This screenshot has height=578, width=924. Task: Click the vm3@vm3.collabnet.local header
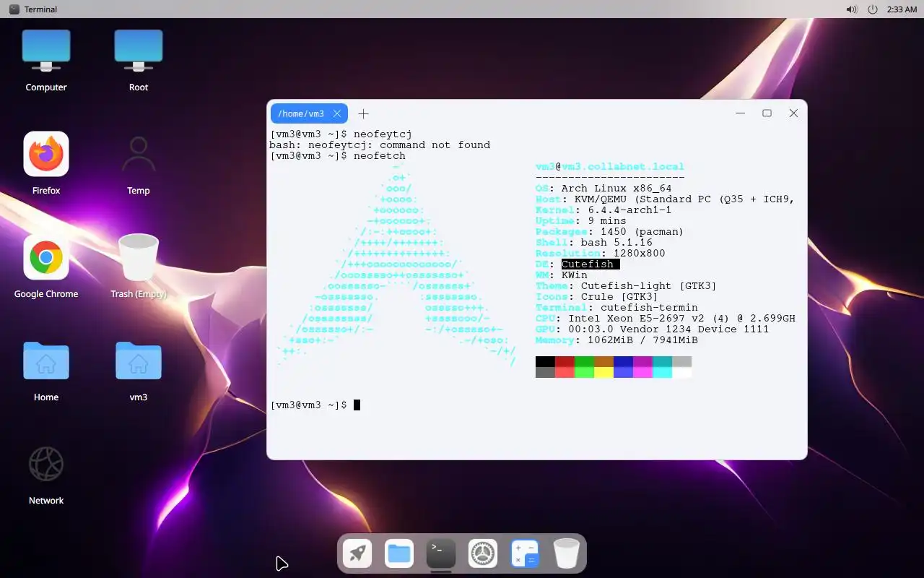coord(610,167)
